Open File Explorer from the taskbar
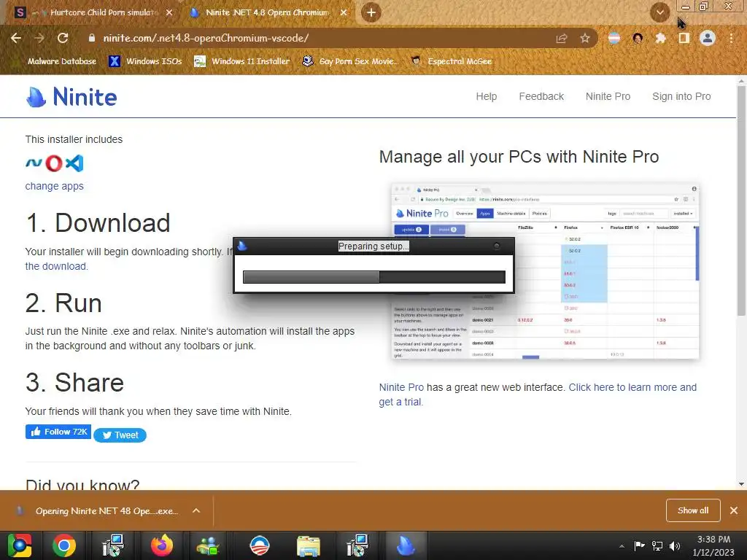The height and width of the screenshot is (560, 747). coord(309,545)
